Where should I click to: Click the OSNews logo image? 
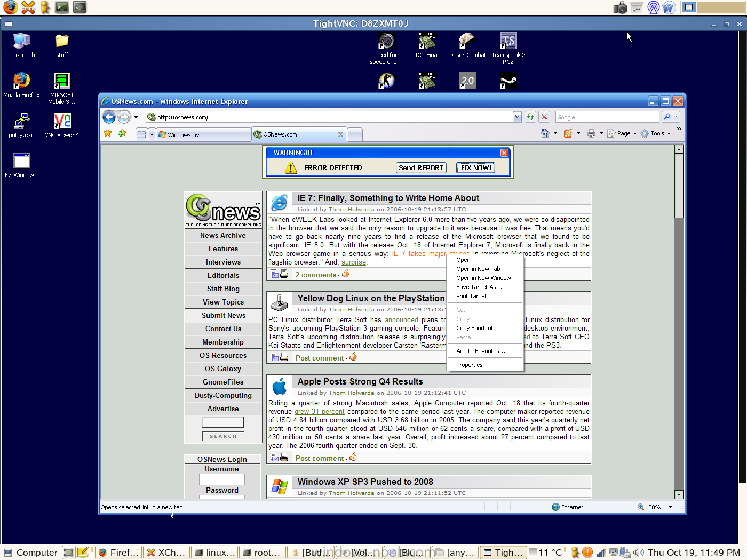point(223,210)
